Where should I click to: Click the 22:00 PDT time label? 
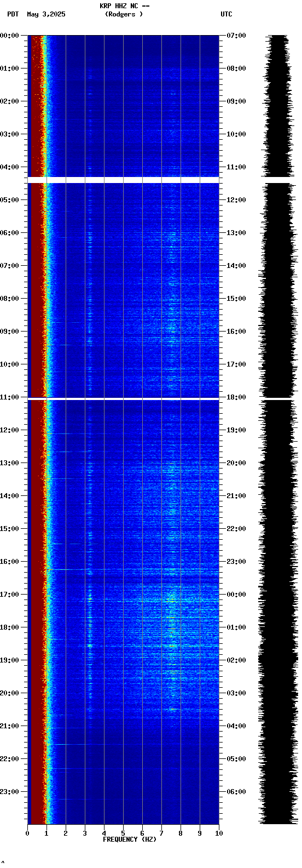10,759
